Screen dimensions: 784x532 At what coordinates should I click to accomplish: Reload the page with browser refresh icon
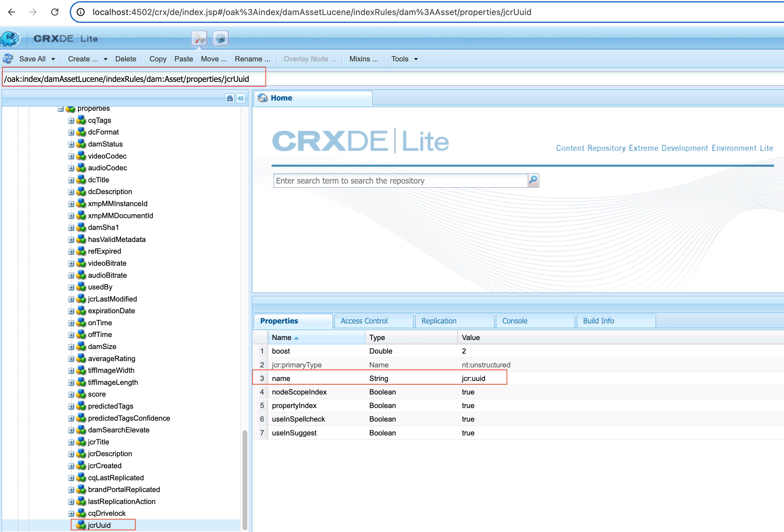[55, 12]
